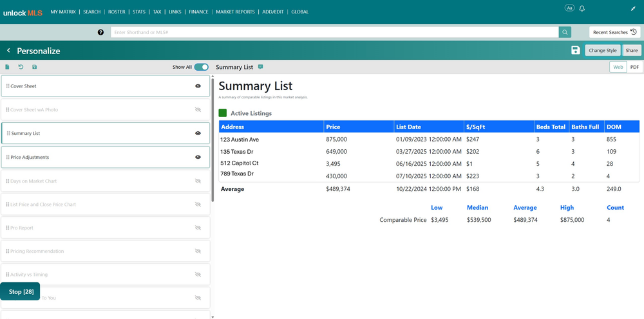Click the unlock MLS logo

coord(23,13)
